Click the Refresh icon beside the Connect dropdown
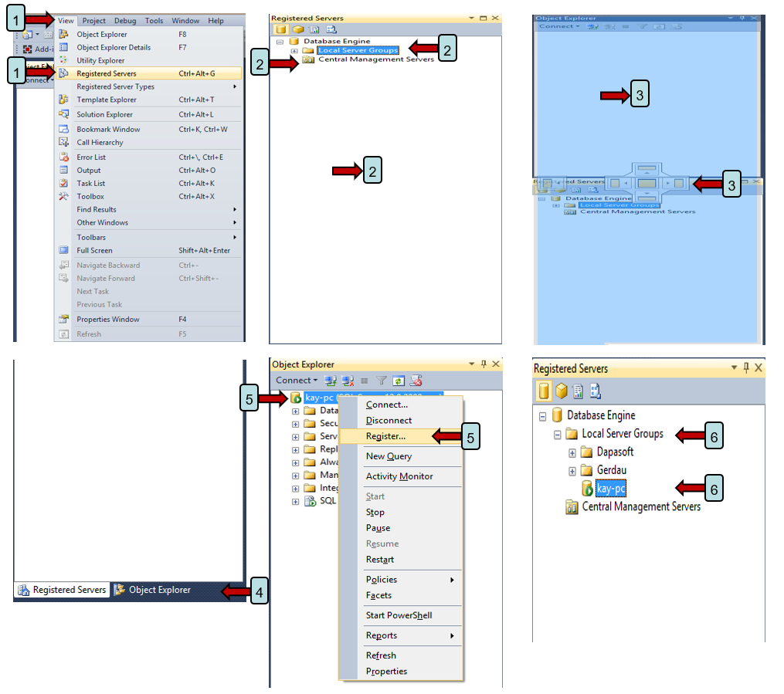The image size is (784, 694). pos(399,381)
